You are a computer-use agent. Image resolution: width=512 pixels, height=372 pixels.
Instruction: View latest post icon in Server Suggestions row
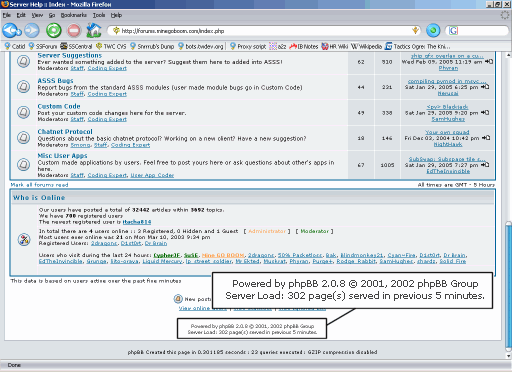pos(489,62)
